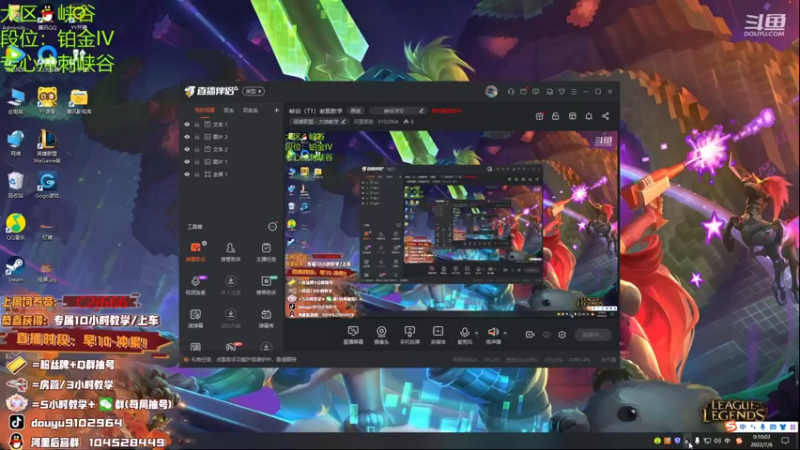Viewport: 800px width, 450px height.
Task: Switch to the second scene tab
Action: (229, 110)
